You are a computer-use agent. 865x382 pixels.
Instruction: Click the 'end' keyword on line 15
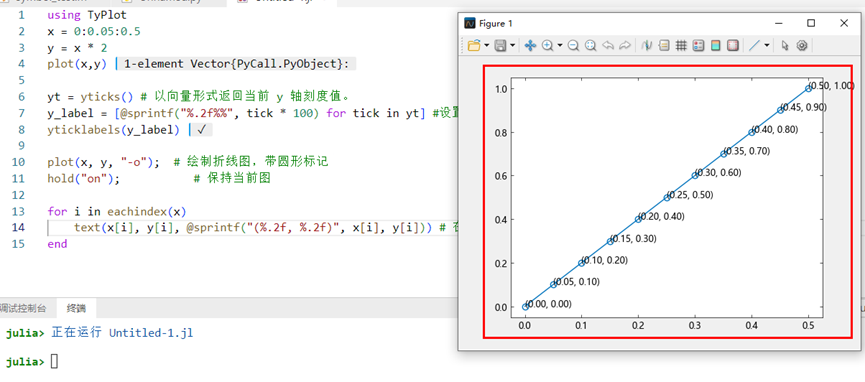(57, 244)
